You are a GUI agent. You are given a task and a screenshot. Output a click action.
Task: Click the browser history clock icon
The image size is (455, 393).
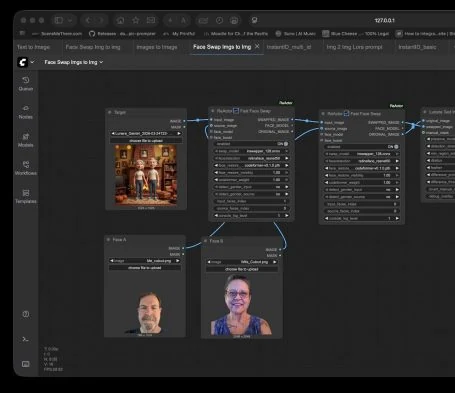point(219,20)
